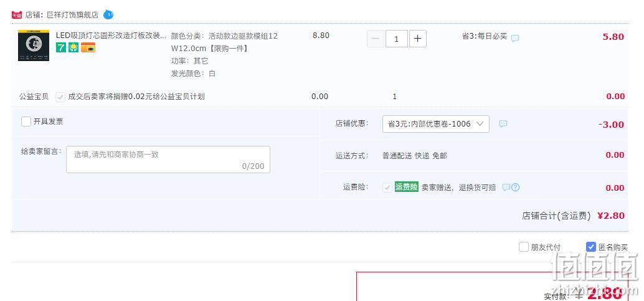Click the Tmall logo icon beside store name
The height and width of the screenshot is (301, 644).
pyautogui.click(x=16, y=15)
